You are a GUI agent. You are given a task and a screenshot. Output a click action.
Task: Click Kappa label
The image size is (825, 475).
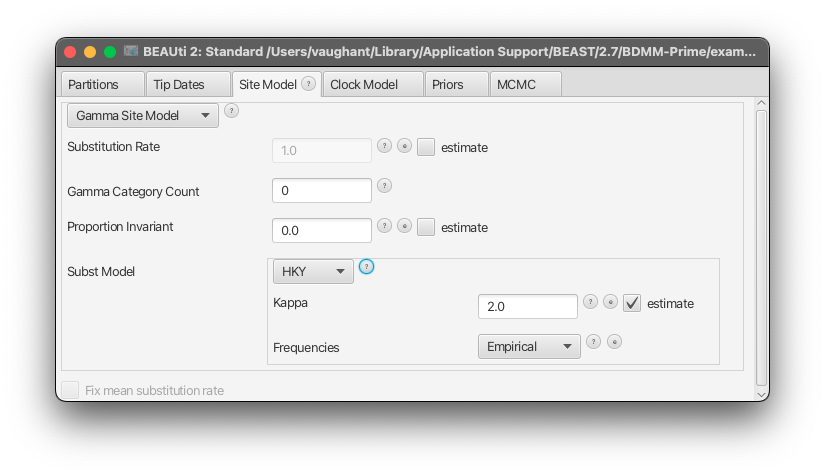[290, 302]
